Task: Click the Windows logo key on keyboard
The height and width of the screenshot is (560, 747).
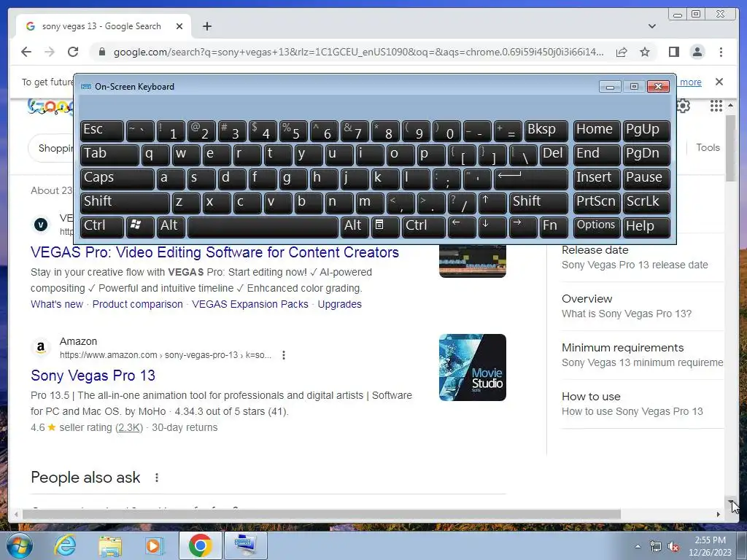Action: 139,226
